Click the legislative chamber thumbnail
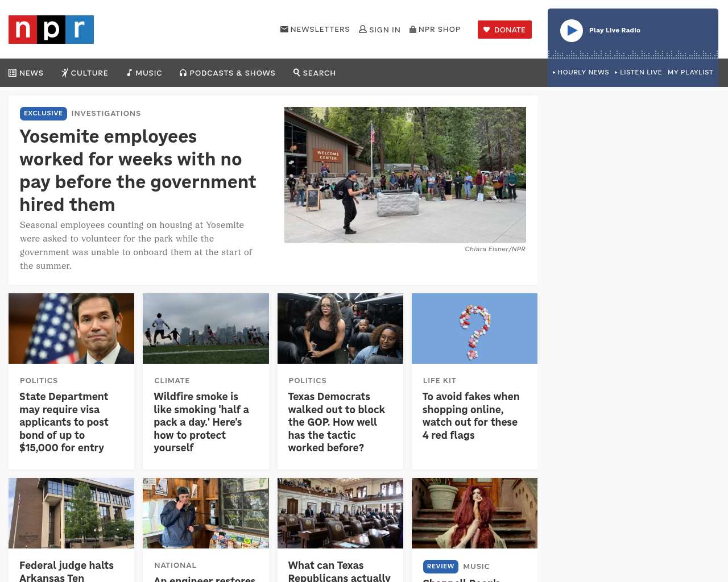This screenshot has width=728, height=582. pos(340,513)
